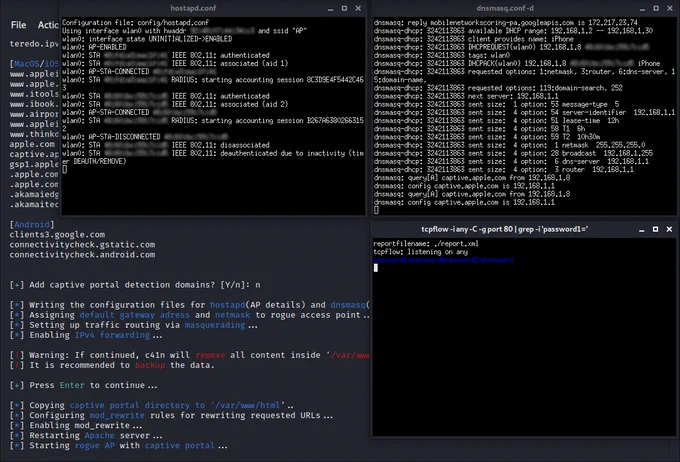This screenshot has width=680, height=462.
Task: Close the hostapd.conf window
Action: [358, 8]
